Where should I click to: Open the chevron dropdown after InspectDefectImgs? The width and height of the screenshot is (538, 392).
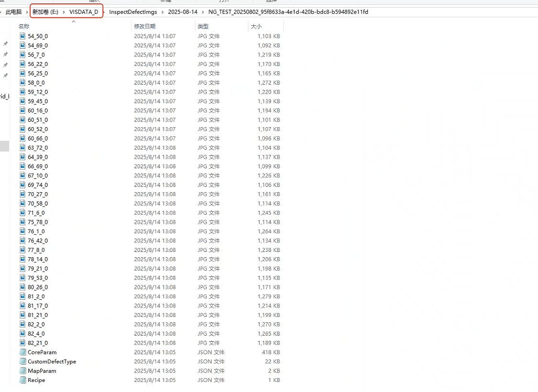pyautogui.click(x=162, y=12)
